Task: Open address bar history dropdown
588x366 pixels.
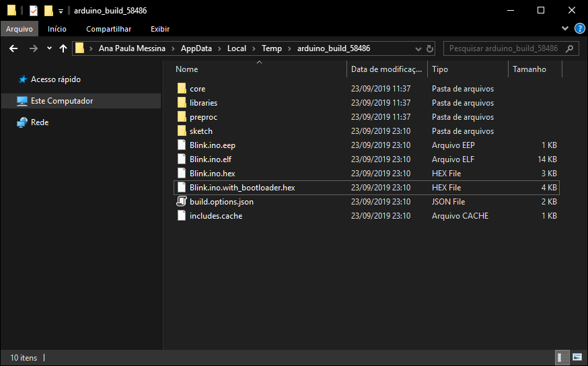Action: [418, 48]
